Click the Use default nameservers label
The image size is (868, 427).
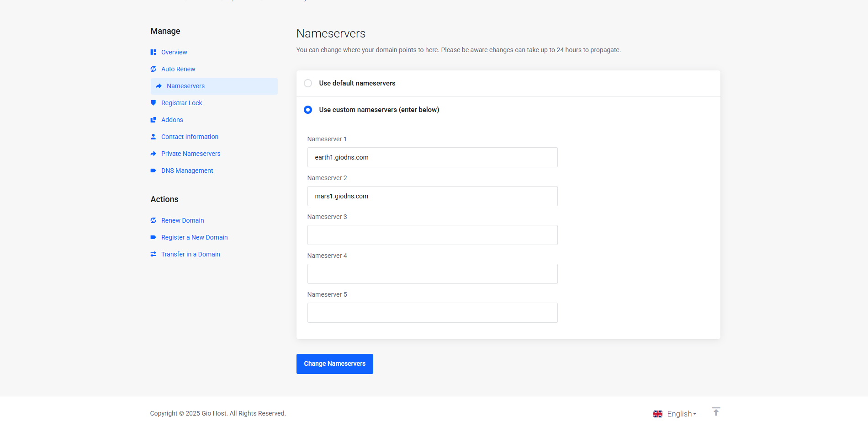(357, 83)
